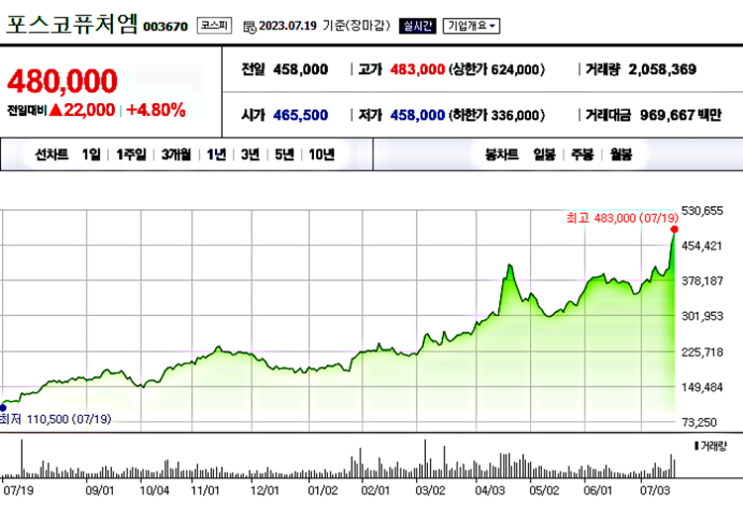Screen dimensions: 743x517
Task: Click the 하한가 336,000 text
Action: (x=497, y=115)
